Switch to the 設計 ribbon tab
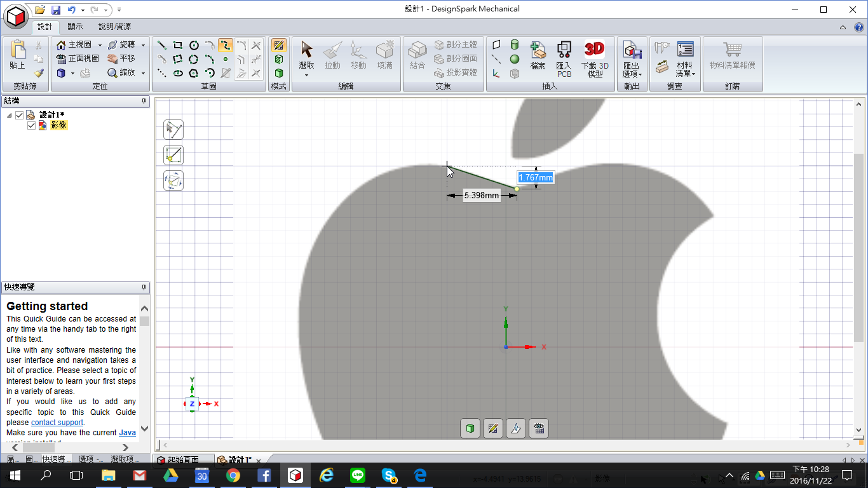This screenshot has height=488, width=868. pyautogui.click(x=45, y=27)
